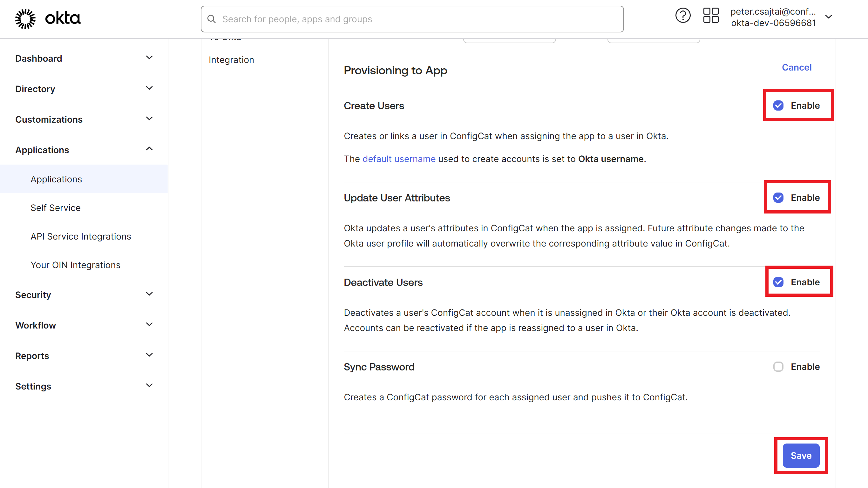
Task: Disable the Deactivate Users checkbox
Action: pos(778,282)
